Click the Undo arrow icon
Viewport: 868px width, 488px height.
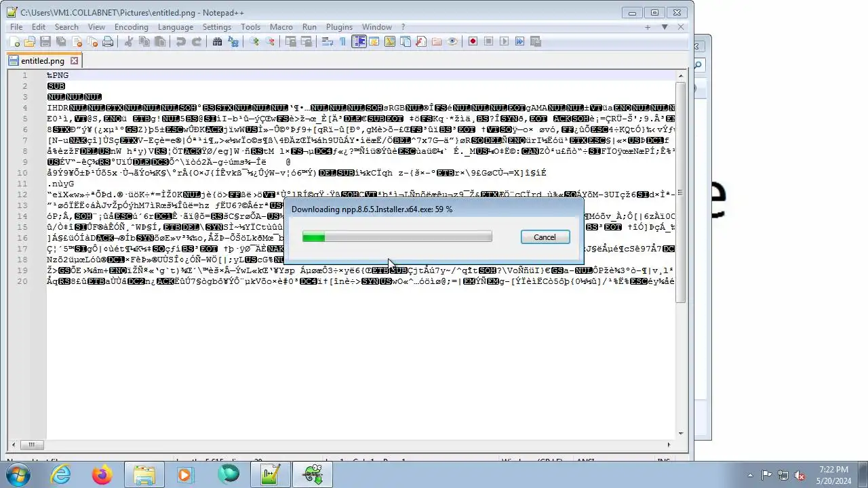coord(181,41)
